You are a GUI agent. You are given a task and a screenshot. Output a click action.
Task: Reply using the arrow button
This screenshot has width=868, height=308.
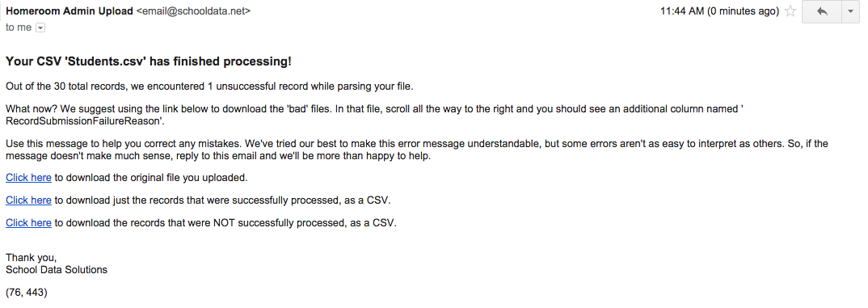[x=821, y=11]
